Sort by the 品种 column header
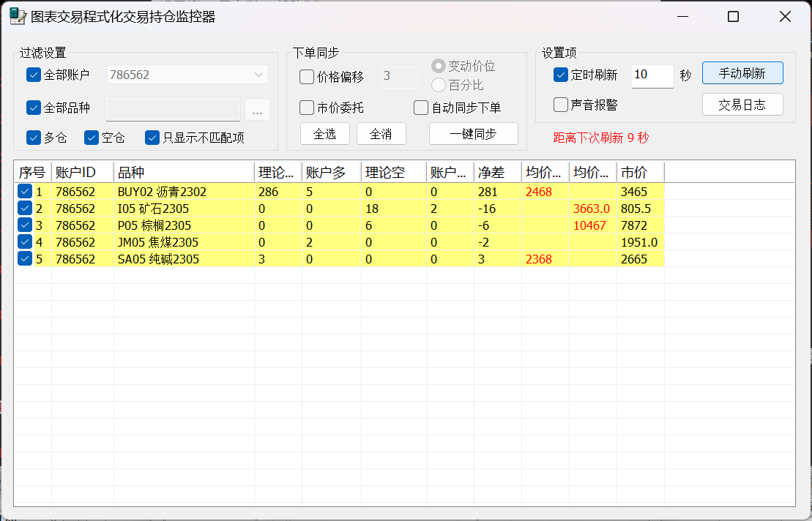Image resolution: width=812 pixels, height=521 pixels. (x=183, y=173)
